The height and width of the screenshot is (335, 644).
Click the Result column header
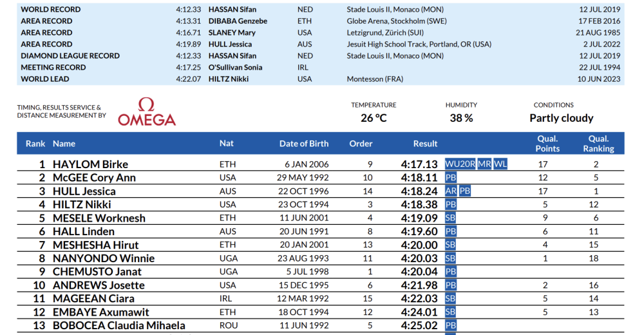pyautogui.click(x=425, y=144)
